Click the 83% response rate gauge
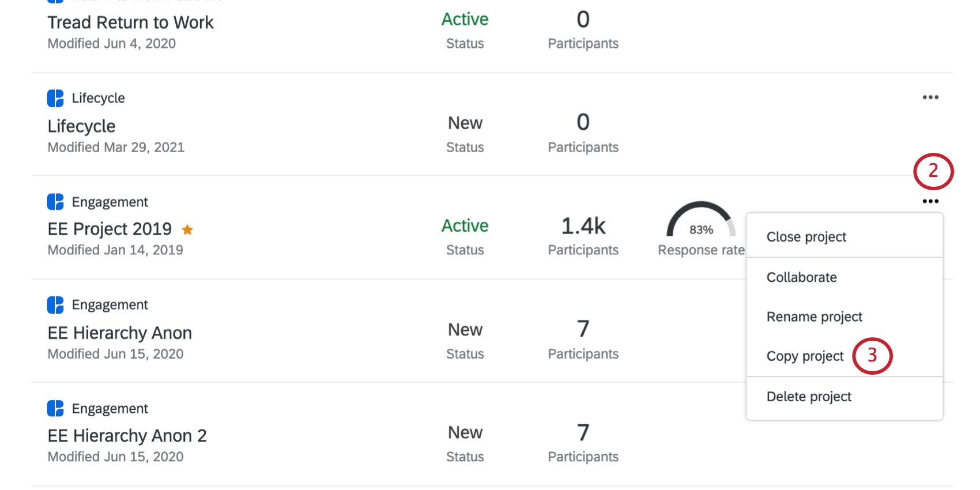 tap(701, 221)
